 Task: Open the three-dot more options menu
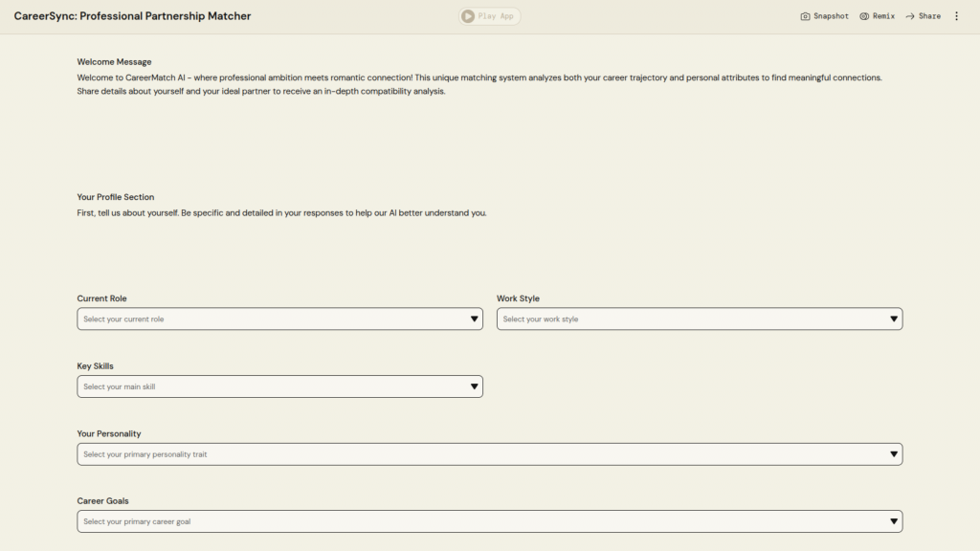(x=956, y=16)
